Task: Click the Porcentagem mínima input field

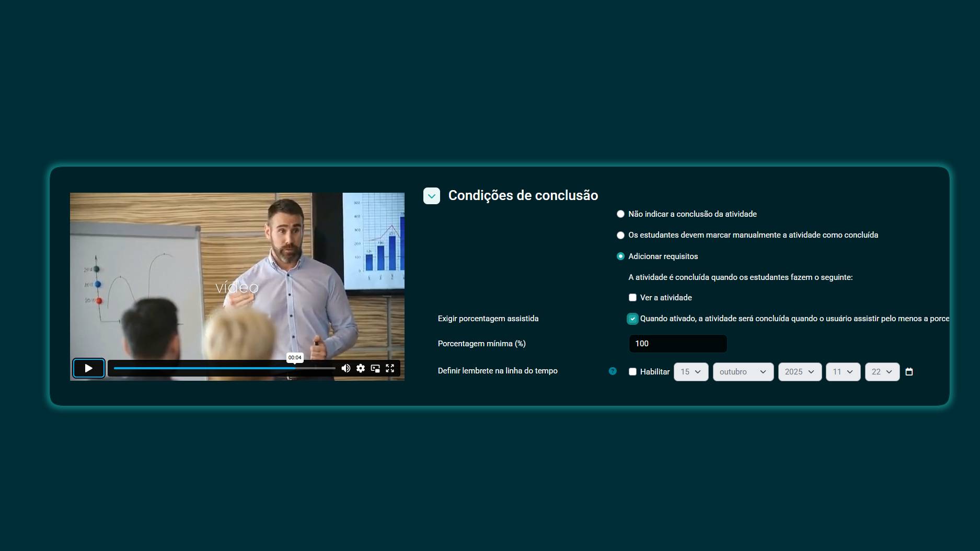Action: pos(677,344)
